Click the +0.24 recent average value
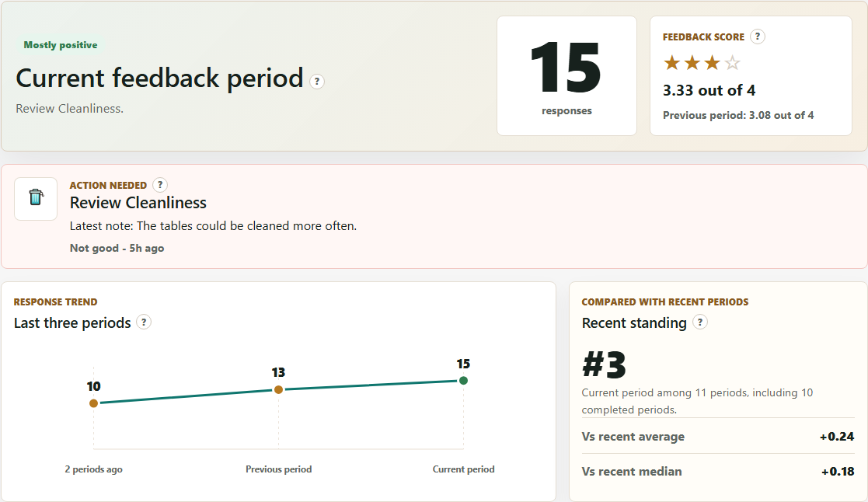The width and height of the screenshot is (868, 502). (837, 437)
